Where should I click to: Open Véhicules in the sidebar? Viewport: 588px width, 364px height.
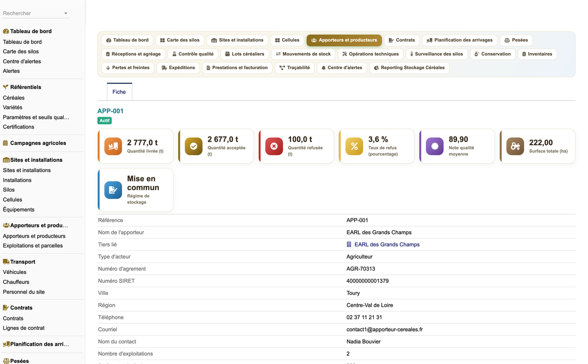(x=15, y=272)
